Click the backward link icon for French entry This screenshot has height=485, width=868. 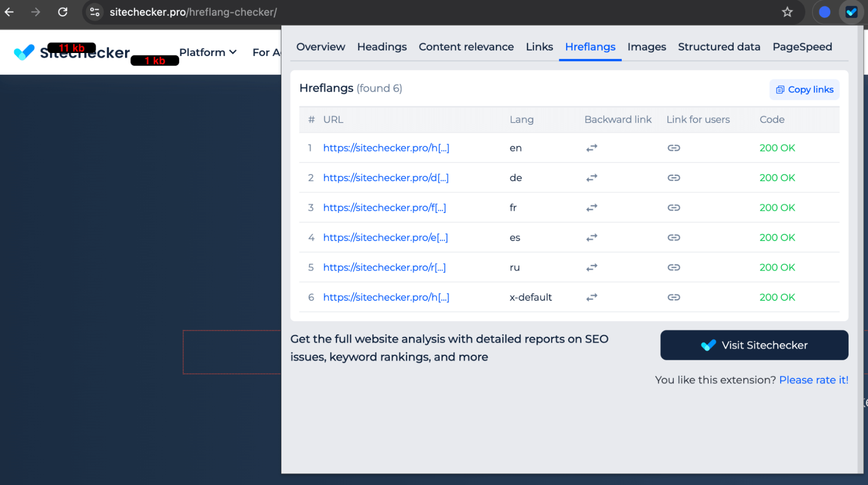point(591,208)
